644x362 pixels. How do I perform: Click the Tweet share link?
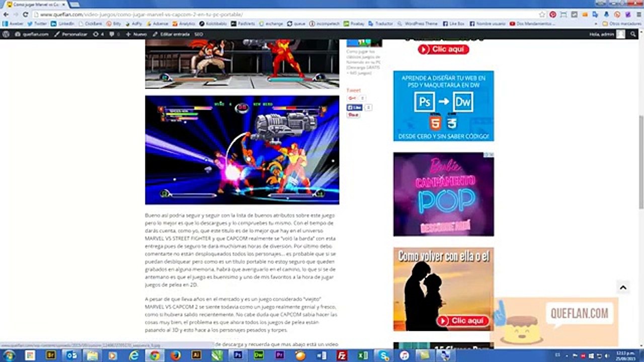tap(354, 90)
